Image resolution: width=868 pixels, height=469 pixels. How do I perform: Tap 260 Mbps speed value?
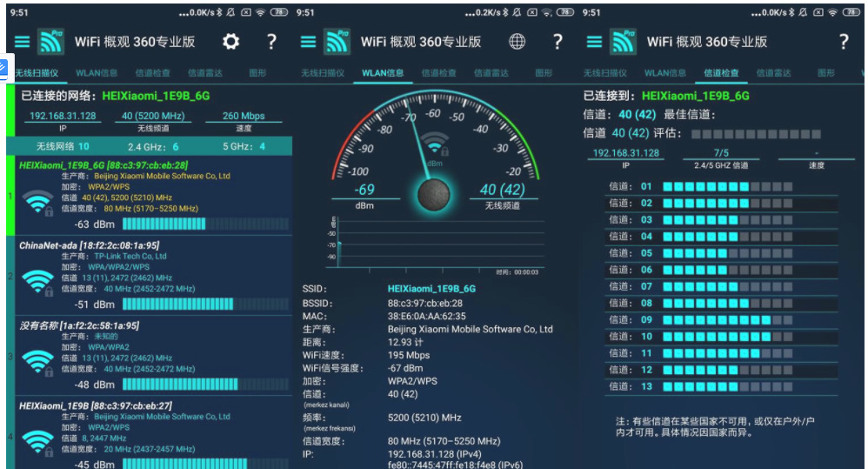tap(244, 116)
